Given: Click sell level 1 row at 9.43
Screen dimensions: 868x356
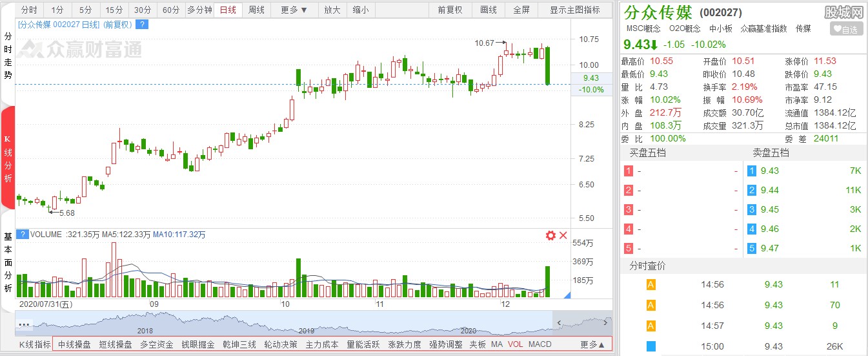Looking at the screenshot, I should 805,171.
